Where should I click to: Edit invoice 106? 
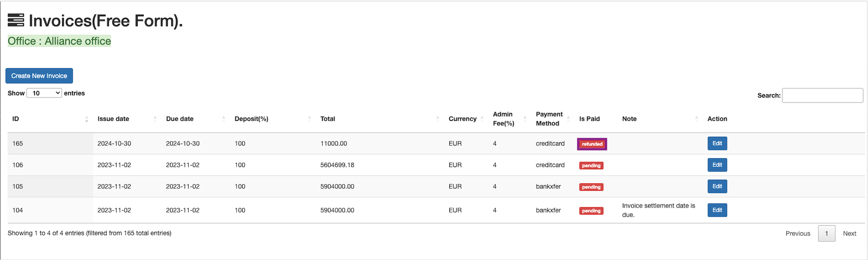pos(717,165)
